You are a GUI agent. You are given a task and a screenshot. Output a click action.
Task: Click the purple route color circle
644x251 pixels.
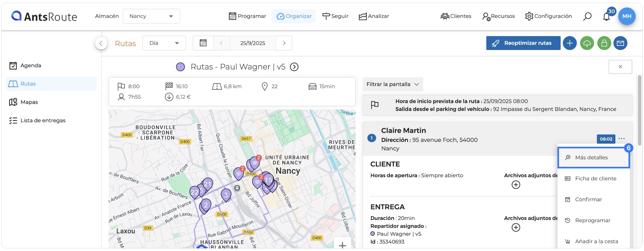(181, 67)
